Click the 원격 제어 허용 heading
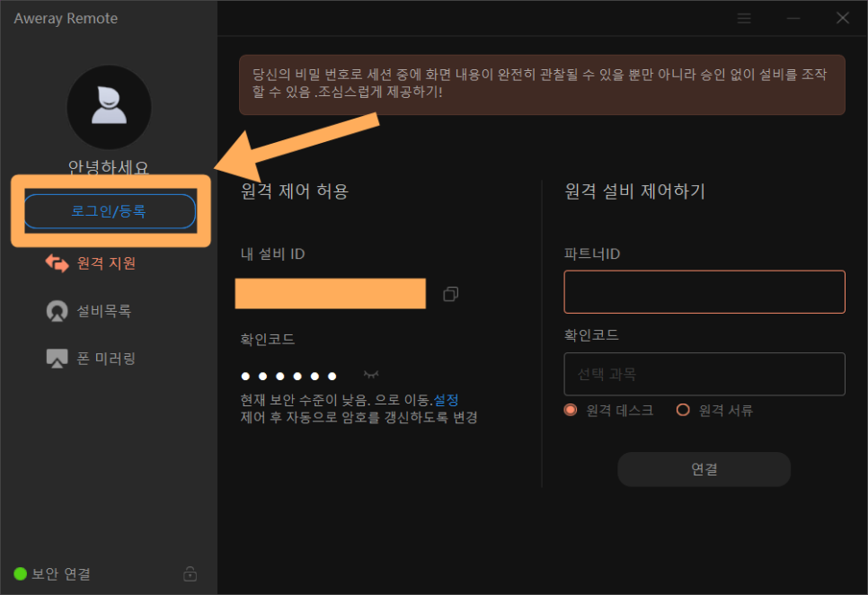Image resolution: width=868 pixels, height=595 pixels. pyautogui.click(x=295, y=191)
